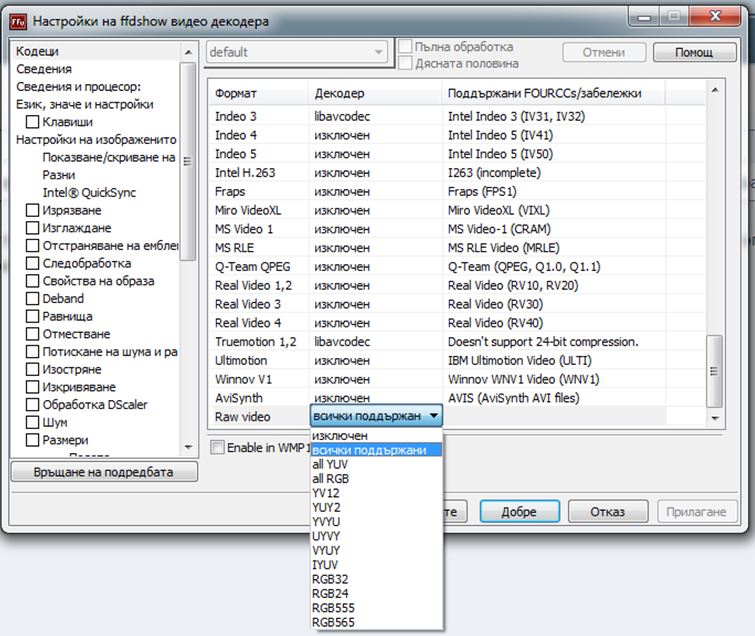755x636 pixels.
Task: Toggle 'Дясната половина' checkbox
Action: [405, 63]
